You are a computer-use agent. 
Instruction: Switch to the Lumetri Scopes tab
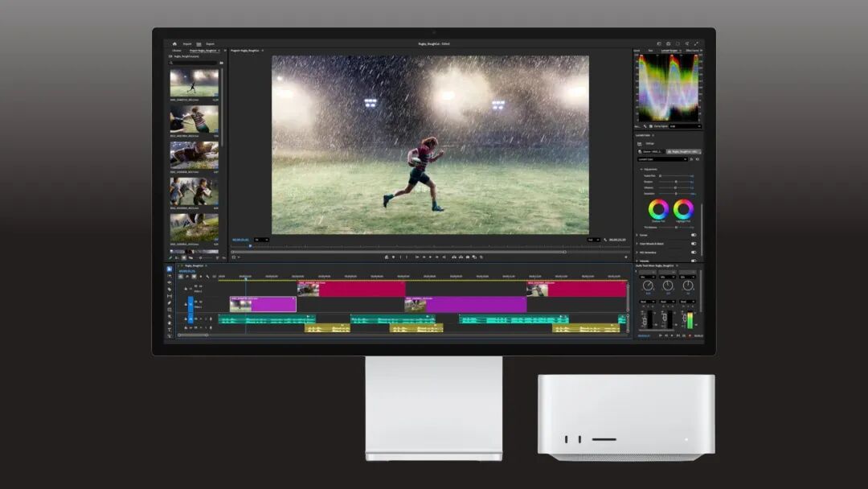click(669, 51)
